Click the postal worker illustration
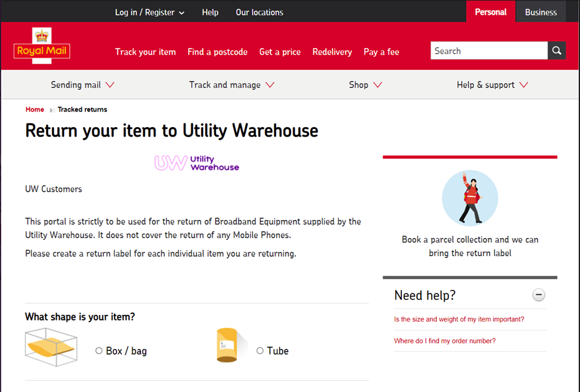This screenshot has height=392, width=580. click(x=470, y=198)
